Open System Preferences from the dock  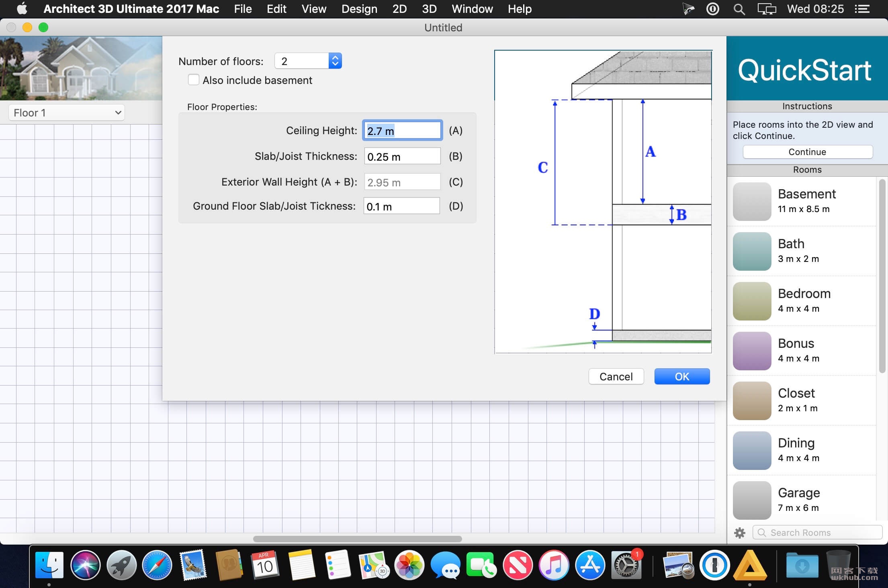click(x=626, y=565)
